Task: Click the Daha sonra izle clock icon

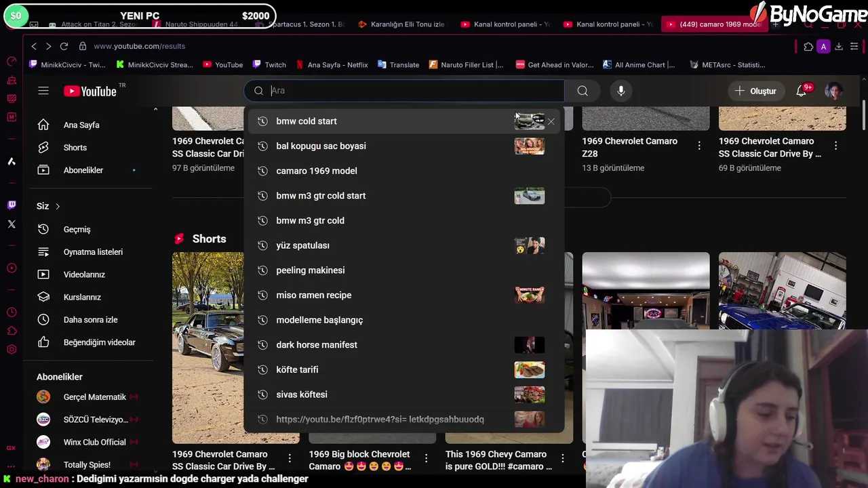Action: pyautogui.click(x=43, y=319)
